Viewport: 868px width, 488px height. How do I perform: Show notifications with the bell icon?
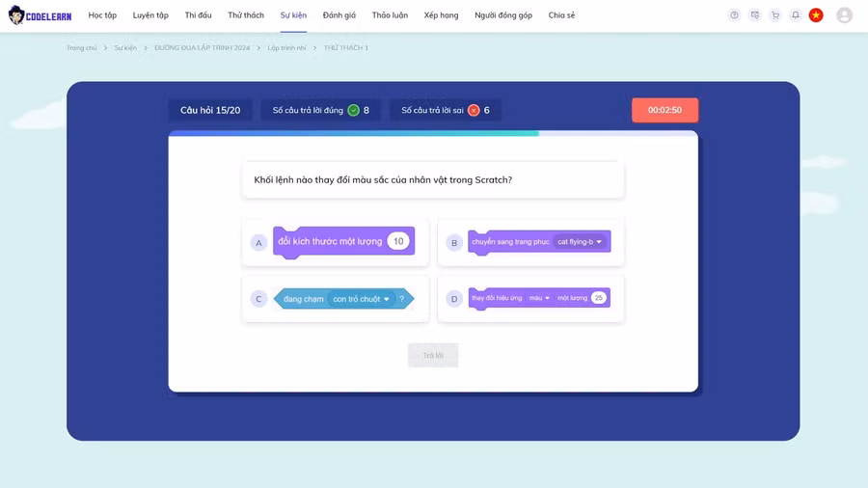(x=795, y=15)
